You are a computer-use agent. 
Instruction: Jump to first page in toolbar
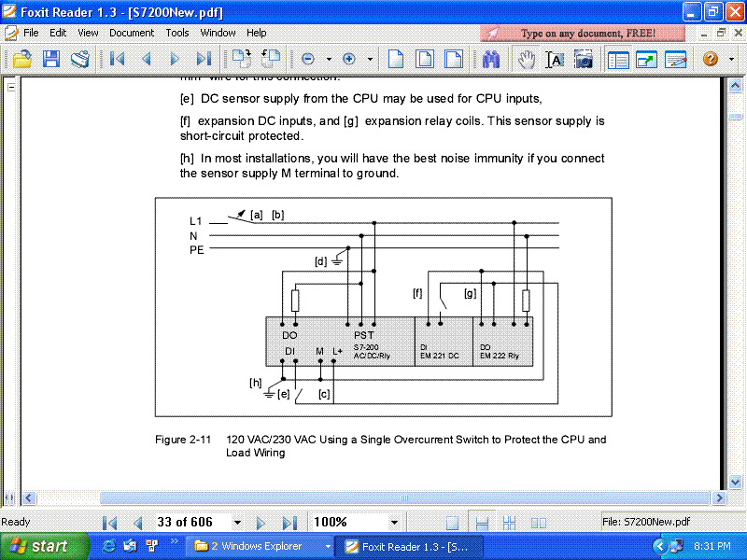(x=117, y=59)
